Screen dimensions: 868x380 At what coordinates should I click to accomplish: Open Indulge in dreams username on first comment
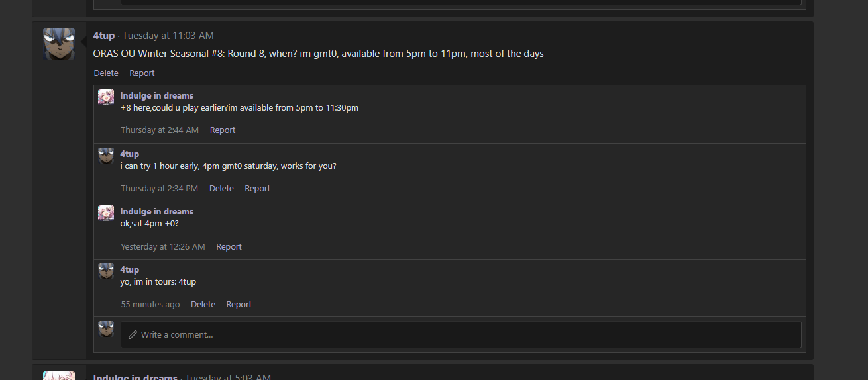click(x=157, y=96)
